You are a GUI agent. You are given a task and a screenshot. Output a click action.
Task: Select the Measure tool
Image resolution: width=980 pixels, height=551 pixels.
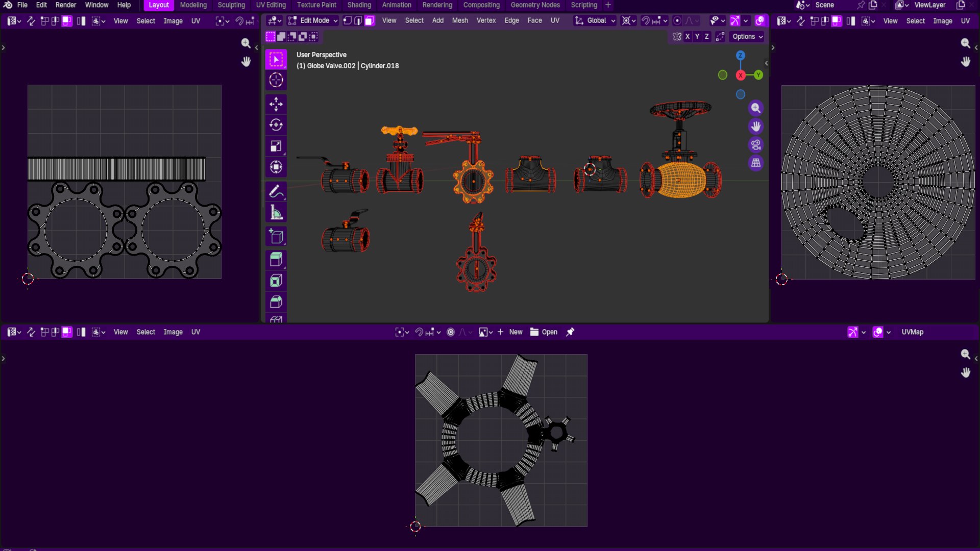[276, 213]
